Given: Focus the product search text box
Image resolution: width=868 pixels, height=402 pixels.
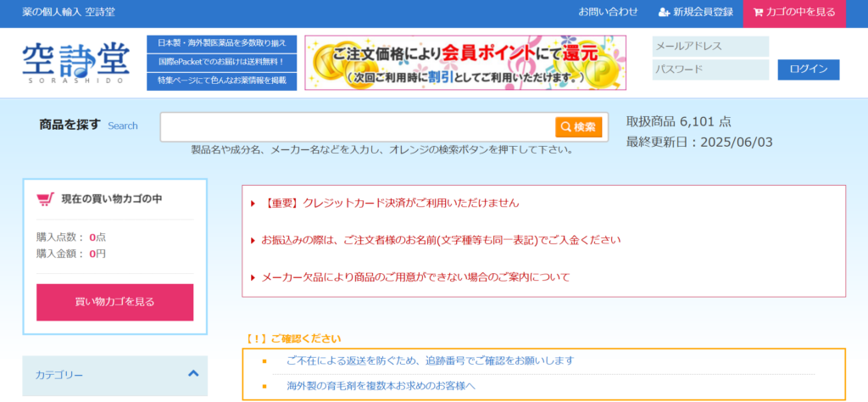Looking at the screenshot, I should point(357,127).
